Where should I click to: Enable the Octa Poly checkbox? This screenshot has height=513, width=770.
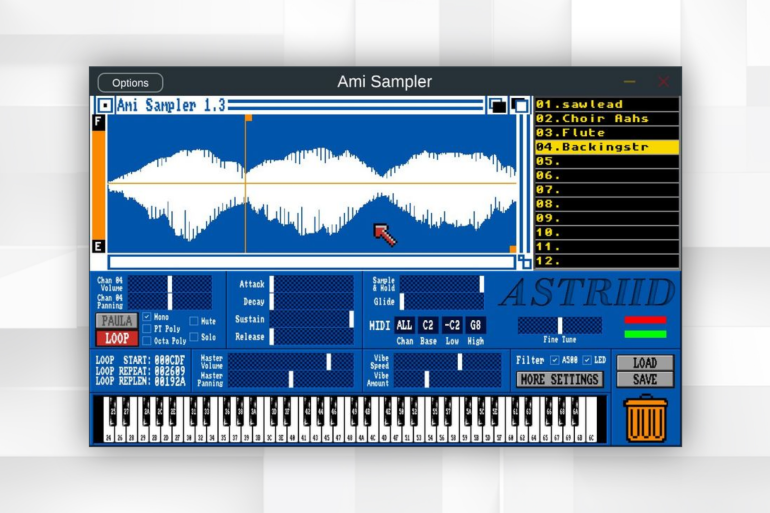[146, 340]
